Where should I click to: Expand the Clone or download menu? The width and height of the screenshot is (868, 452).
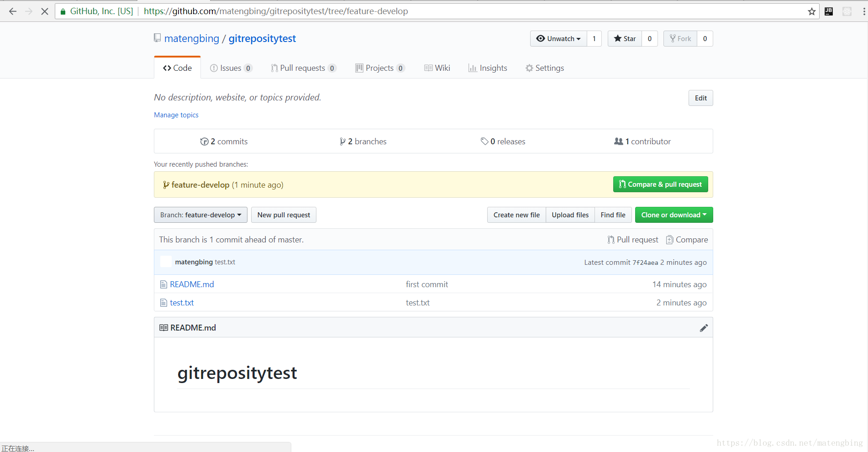coord(674,215)
